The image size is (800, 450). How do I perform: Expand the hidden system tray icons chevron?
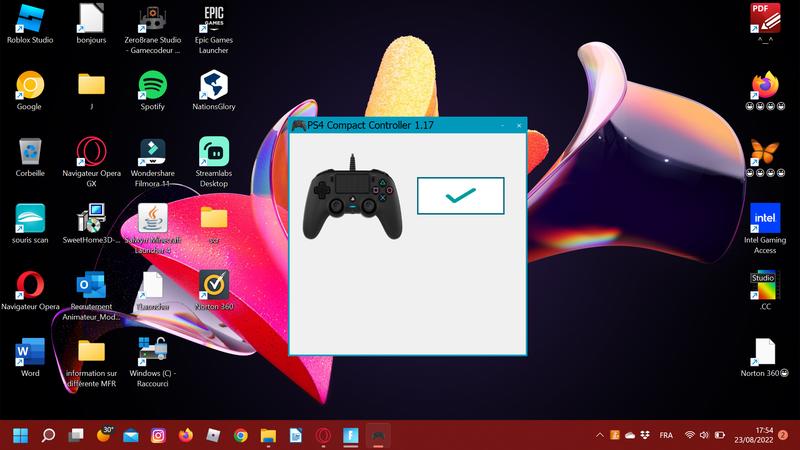(599, 435)
